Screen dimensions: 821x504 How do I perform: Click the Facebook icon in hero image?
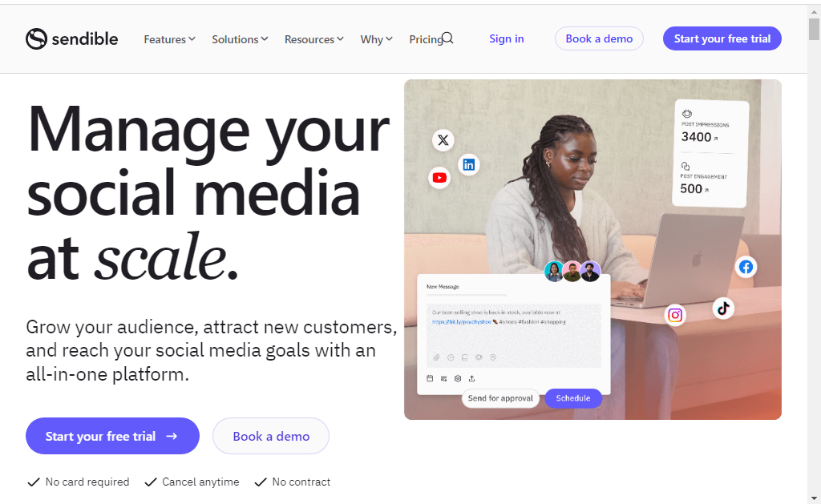pyautogui.click(x=746, y=267)
